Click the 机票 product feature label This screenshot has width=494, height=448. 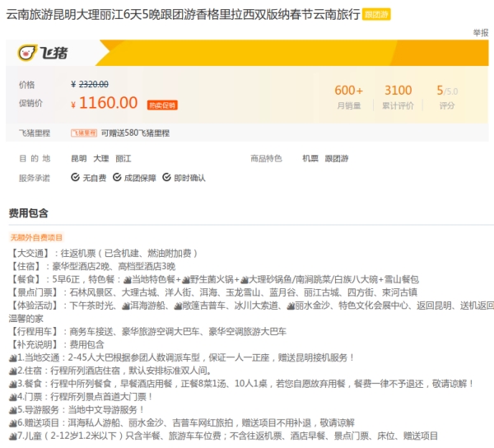click(x=310, y=158)
